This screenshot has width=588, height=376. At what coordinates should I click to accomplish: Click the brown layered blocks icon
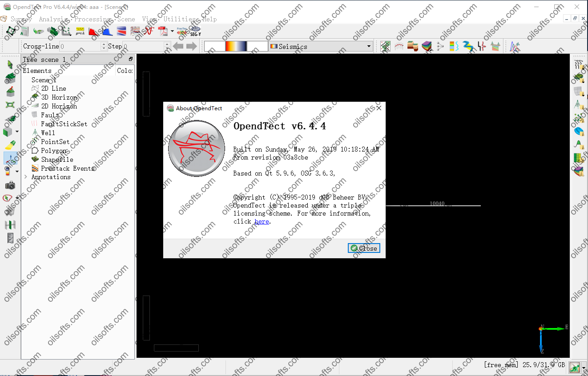(413, 46)
